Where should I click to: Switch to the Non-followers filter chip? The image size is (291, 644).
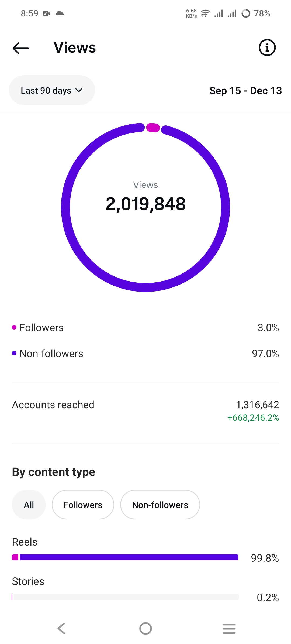click(160, 505)
